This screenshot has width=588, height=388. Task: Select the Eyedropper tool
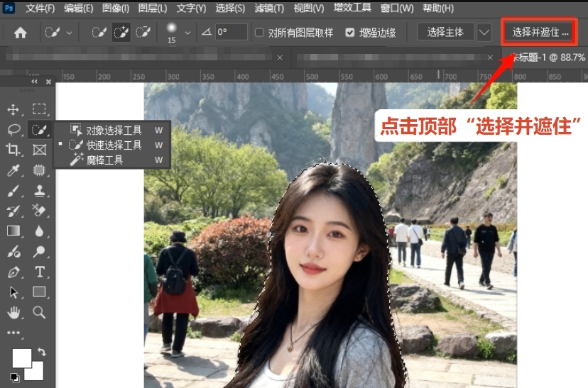pyautogui.click(x=13, y=170)
